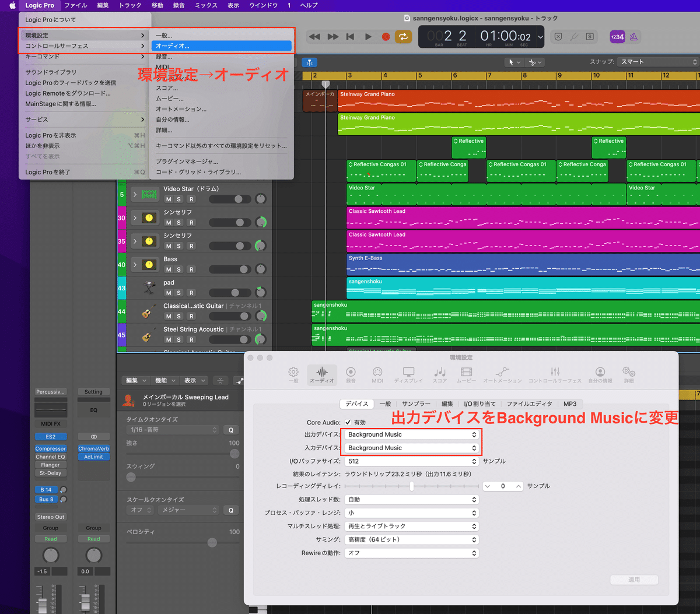Start playback with the play button
The width and height of the screenshot is (700, 614).
click(368, 37)
